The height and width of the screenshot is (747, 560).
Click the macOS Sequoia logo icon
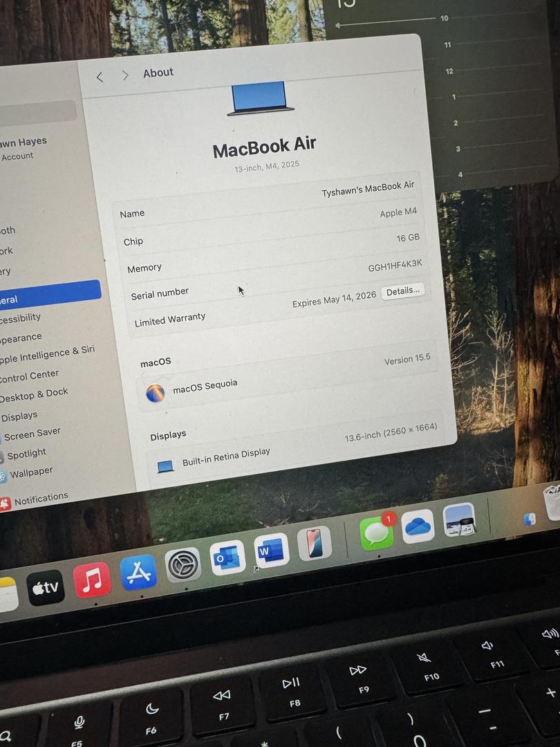click(x=156, y=393)
